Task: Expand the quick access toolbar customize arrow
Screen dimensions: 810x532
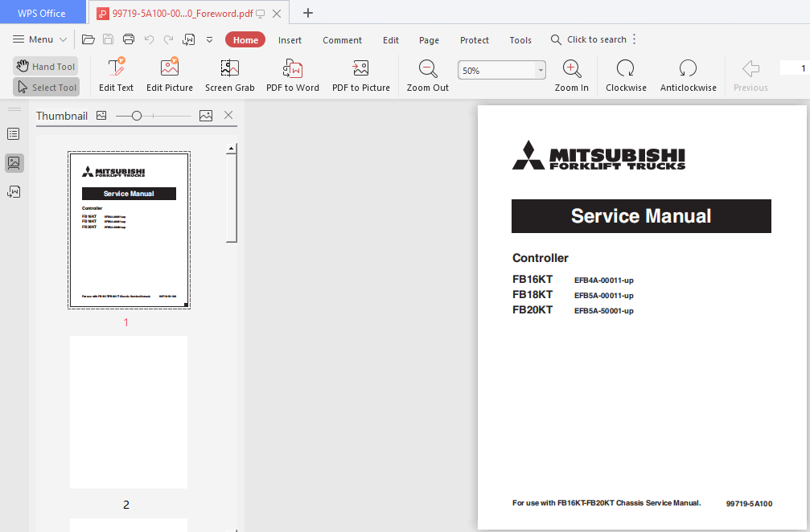Action: click(x=209, y=39)
